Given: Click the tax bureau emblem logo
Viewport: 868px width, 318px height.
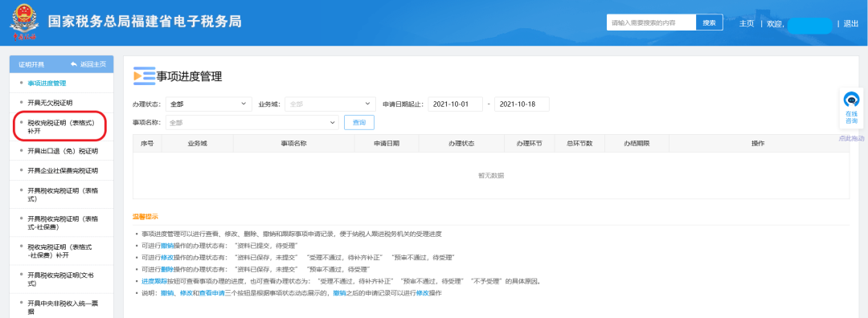Looking at the screenshot, I should point(24,22).
